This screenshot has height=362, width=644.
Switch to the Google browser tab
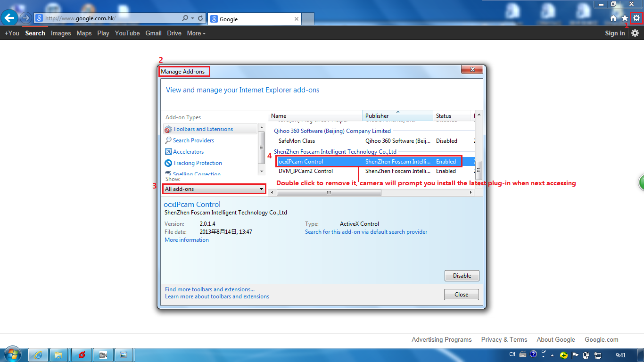pyautogui.click(x=255, y=19)
